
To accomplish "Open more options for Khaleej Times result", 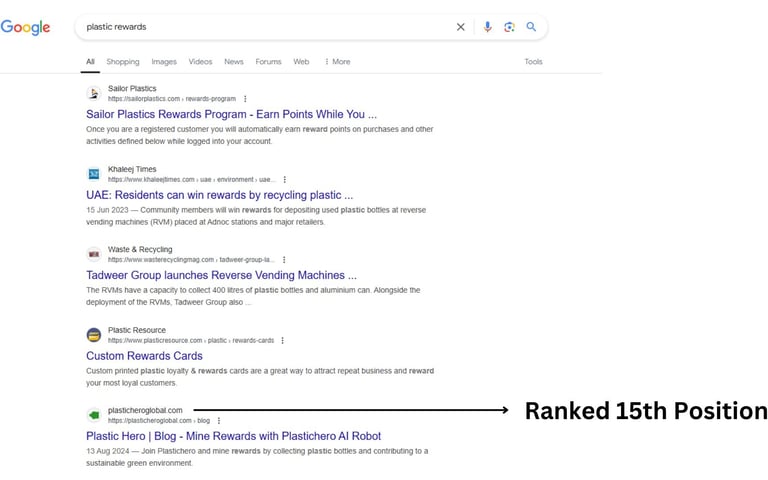I will (x=285, y=180).
